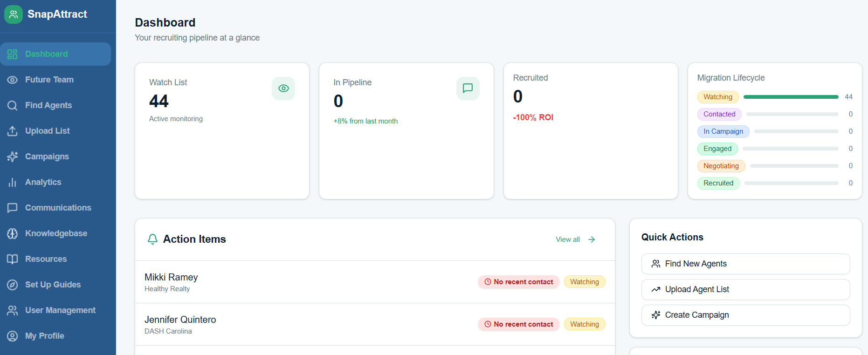Click the Upload Agent List button
Viewport: 868px width, 355px height.
tap(745, 289)
